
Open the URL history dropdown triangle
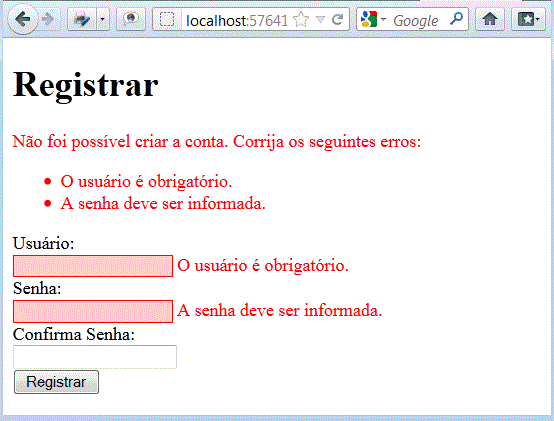(320, 19)
